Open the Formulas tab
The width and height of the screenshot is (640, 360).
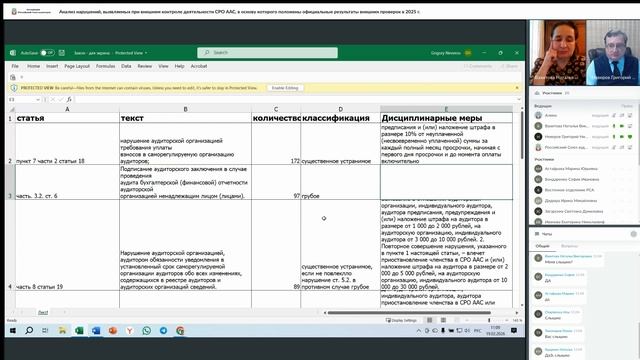pyautogui.click(x=105, y=66)
